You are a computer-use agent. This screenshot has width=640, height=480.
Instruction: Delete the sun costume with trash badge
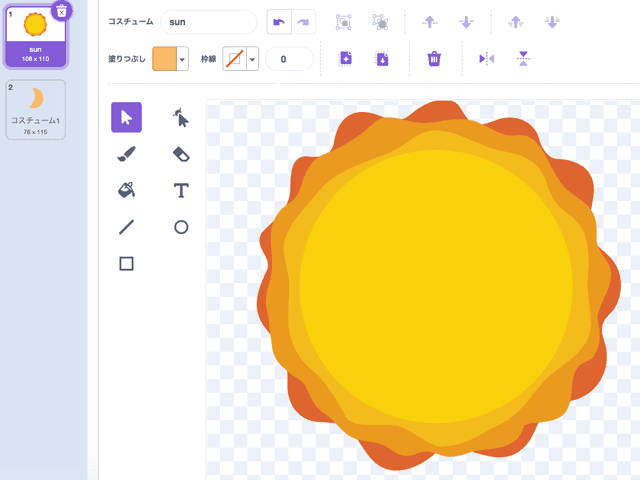pyautogui.click(x=61, y=10)
